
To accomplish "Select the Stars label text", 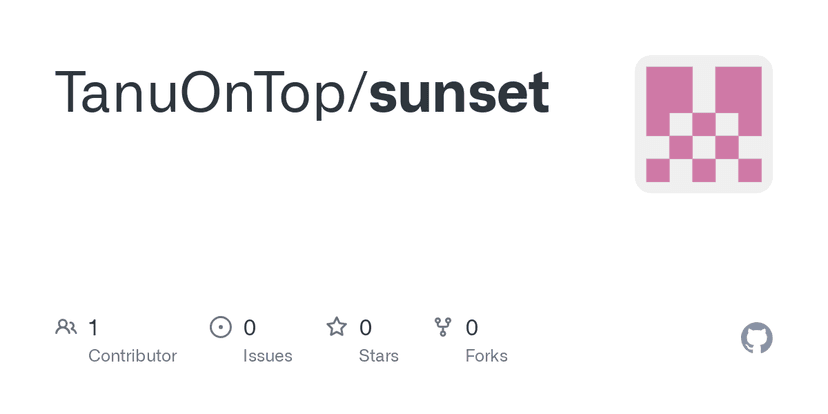I will click(x=379, y=356).
